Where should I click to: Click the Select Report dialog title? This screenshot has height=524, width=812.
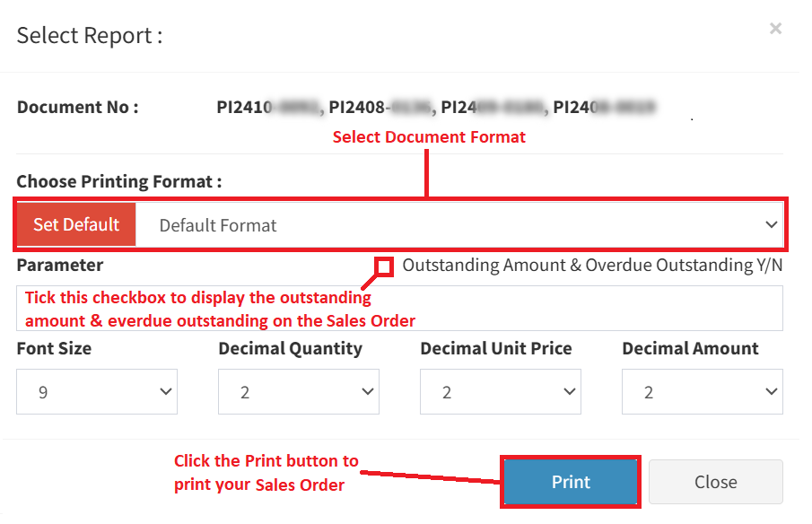[90, 36]
